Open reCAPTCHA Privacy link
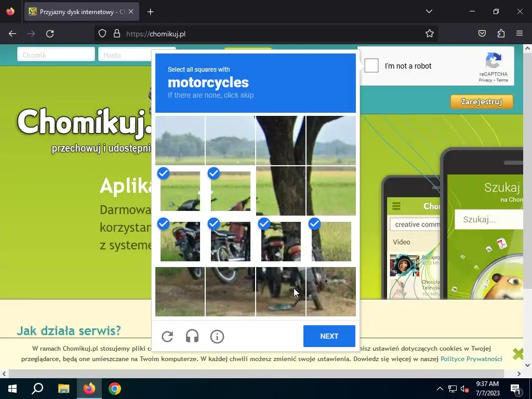 click(485, 80)
